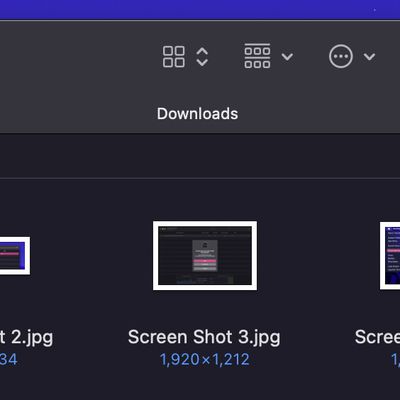Open the view switcher up-down arrows
400x400 pixels.
[x=202, y=57]
